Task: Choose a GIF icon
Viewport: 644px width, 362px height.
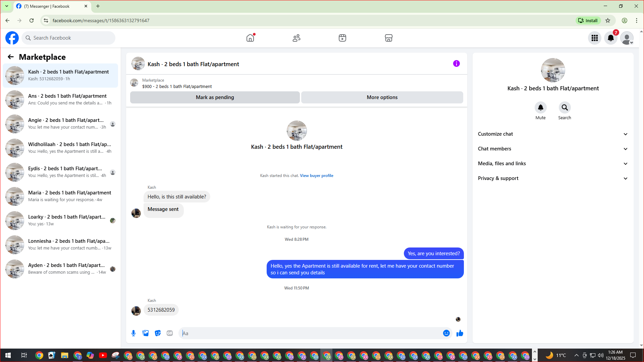Action: (x=170, y=333)
